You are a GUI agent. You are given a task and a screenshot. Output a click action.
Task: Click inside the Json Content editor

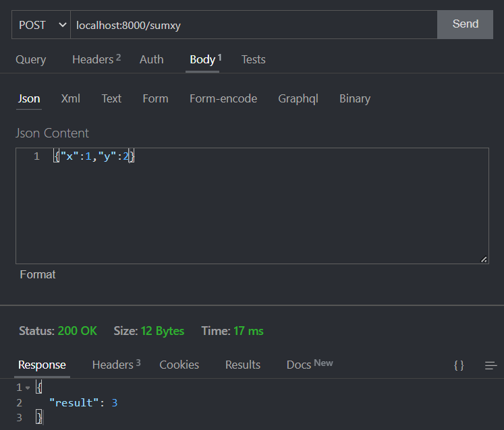pyautogui.click(x=252, y=206)
